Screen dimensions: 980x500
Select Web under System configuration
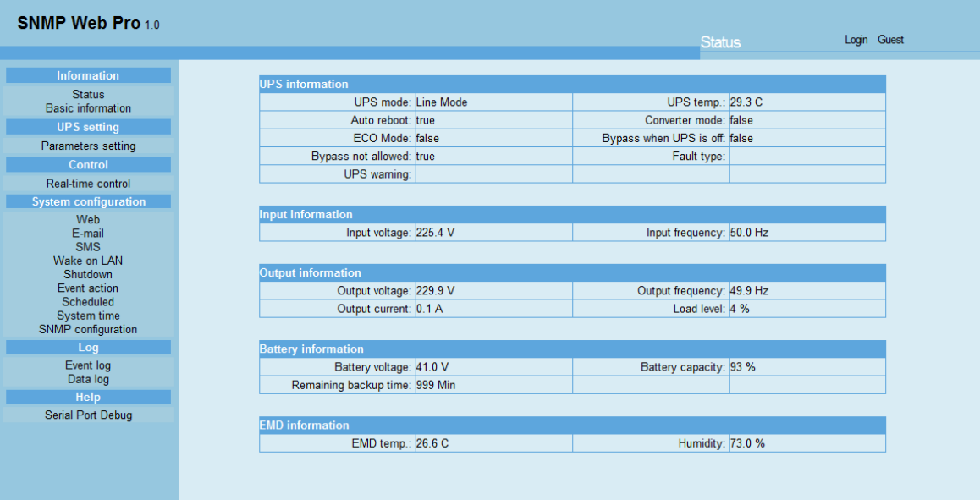tap(88, 220)
